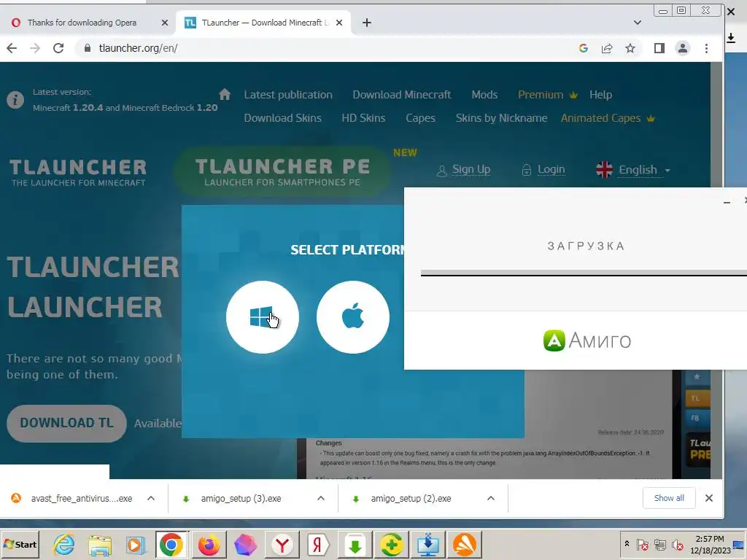Show hidden system tray icons

point(627,544)
